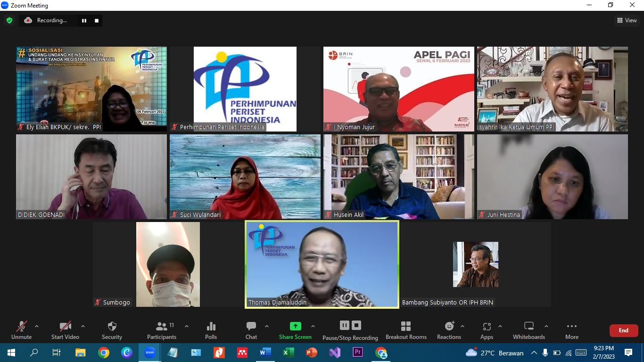
Task: Open Google Chrome from the taskbar
Action: (104, 353)
